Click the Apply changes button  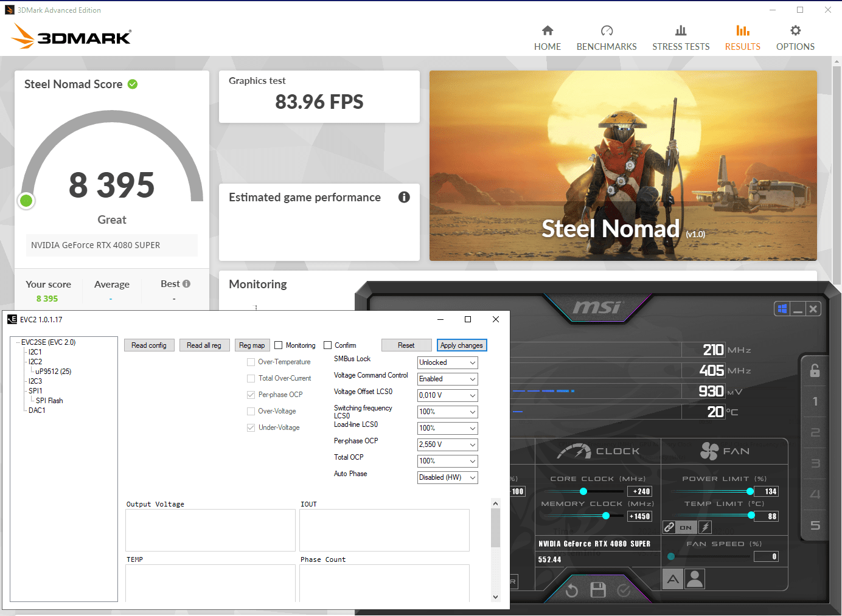click(462, 345)
